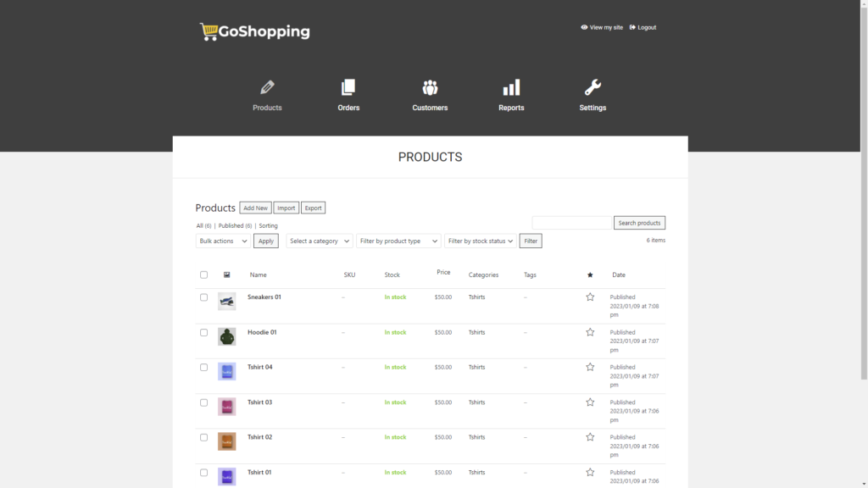
Task: Open the Reports bar chart icon
Action: point(511,86)
